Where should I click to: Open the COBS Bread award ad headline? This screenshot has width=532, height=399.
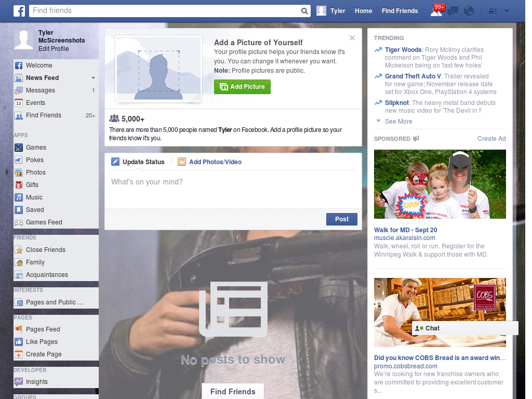(440, 358)
